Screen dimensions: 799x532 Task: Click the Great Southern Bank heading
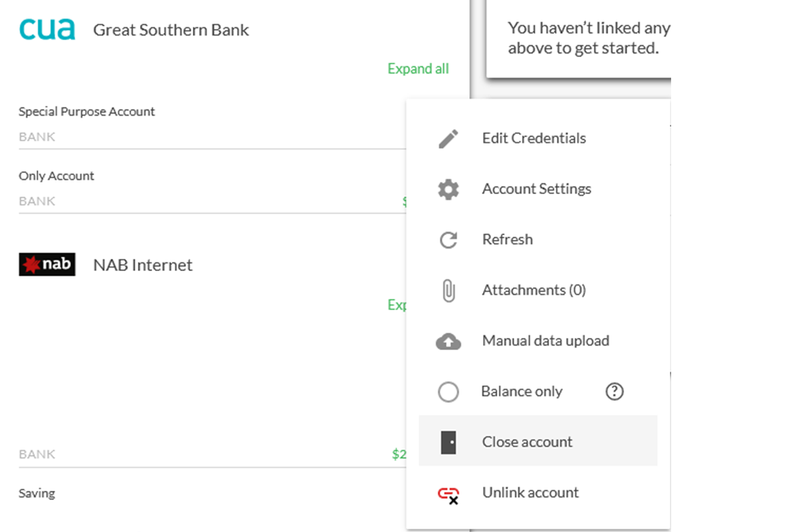[x=170, y=30]
